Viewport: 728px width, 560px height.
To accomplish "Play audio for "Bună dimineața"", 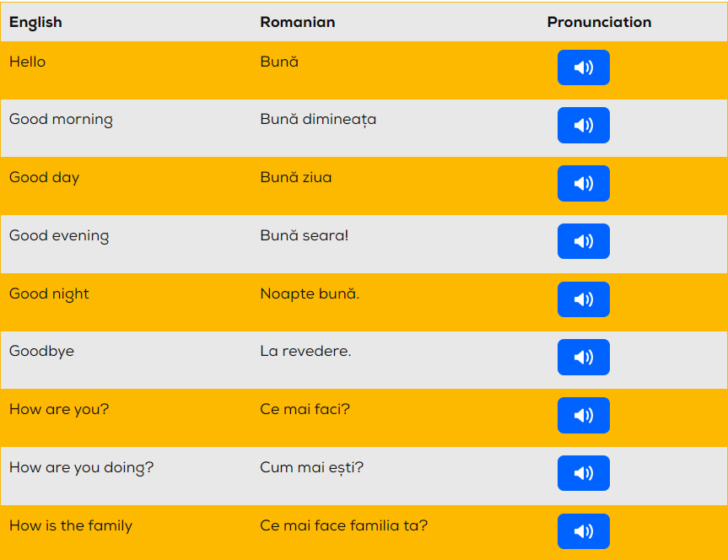I will tap(583, 125).
